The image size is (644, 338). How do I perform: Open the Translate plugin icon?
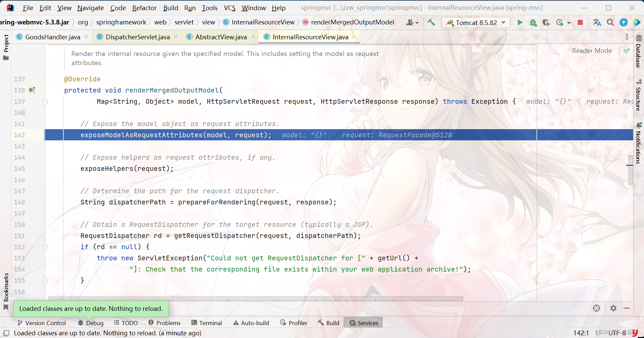tap(597, 22)
